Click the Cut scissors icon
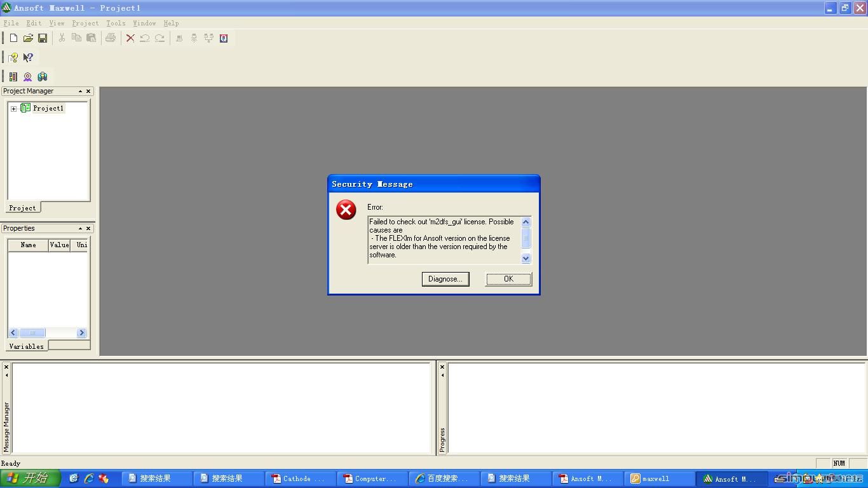 click(62, 38)
